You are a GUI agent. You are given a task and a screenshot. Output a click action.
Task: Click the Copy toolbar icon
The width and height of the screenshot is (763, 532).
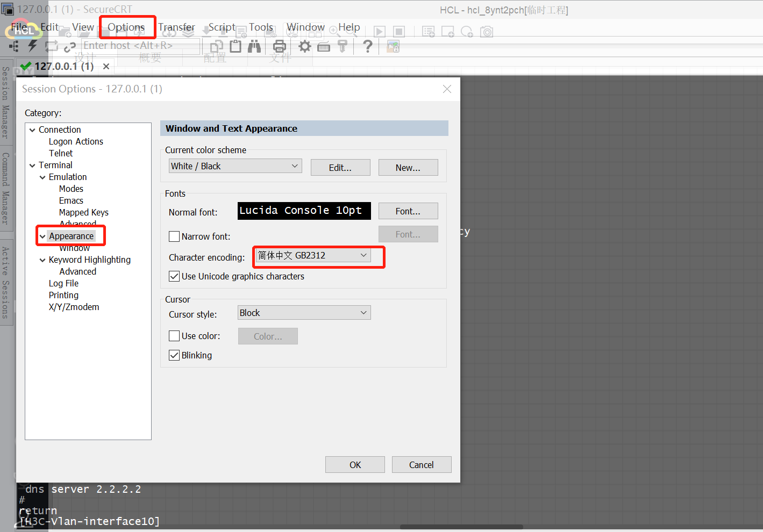217,47
